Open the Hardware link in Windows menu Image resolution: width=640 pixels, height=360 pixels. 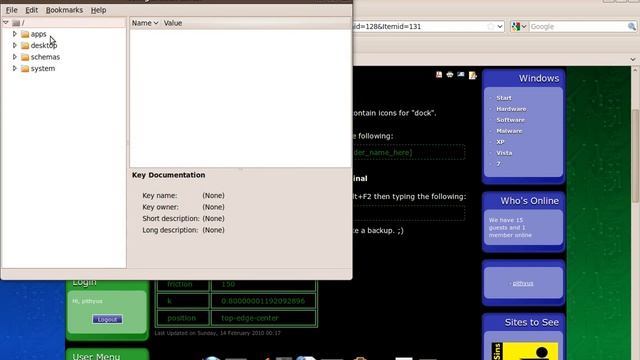coord(511,109)
